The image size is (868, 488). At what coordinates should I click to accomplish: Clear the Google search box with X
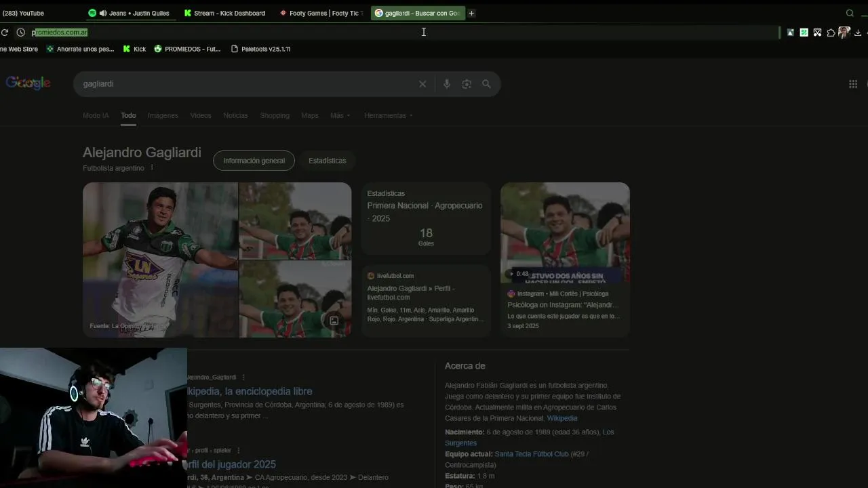[422, 84]
